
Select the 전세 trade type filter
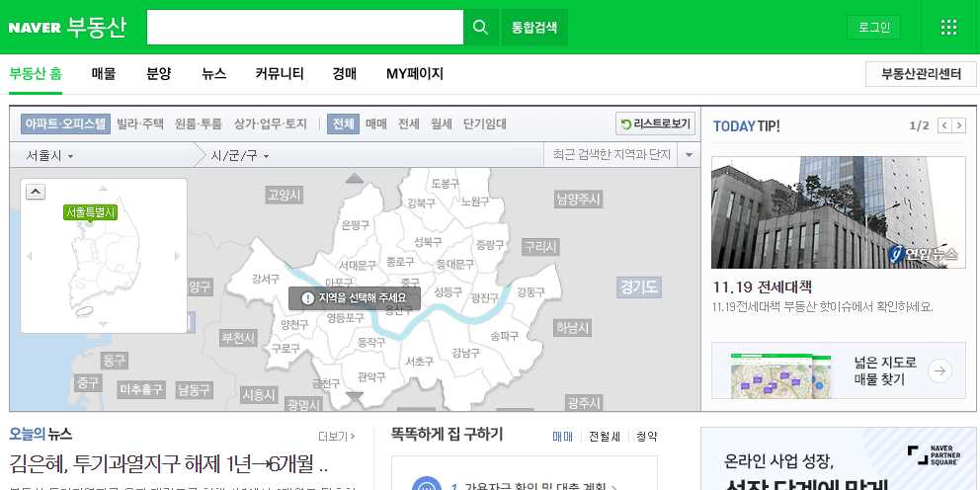409,123
